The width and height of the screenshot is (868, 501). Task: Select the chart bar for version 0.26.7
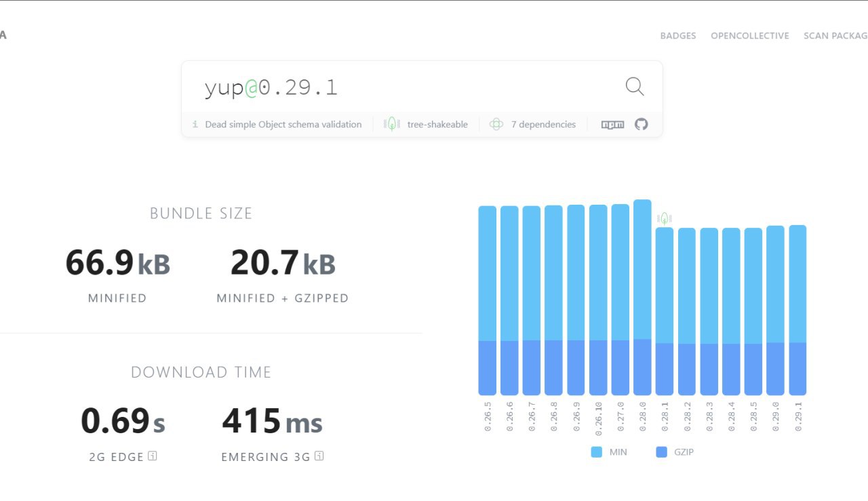pyautogui.click(x=532, y=300)
